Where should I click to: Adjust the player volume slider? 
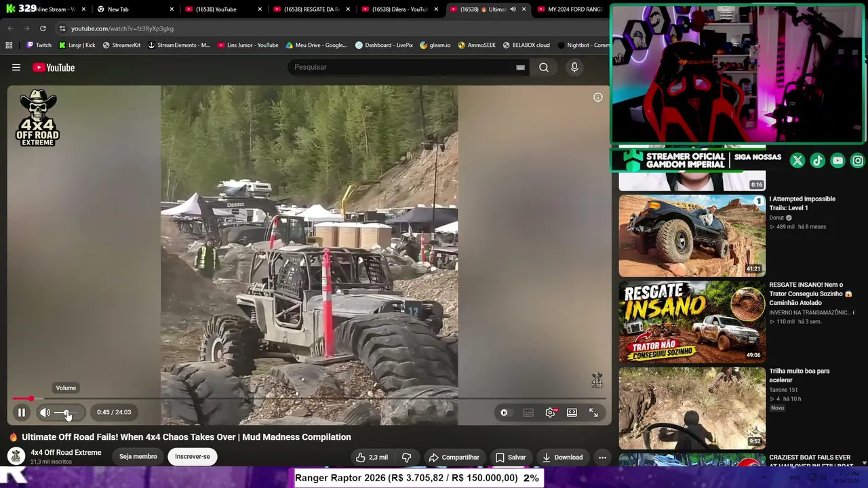click(x=67, y=412)
